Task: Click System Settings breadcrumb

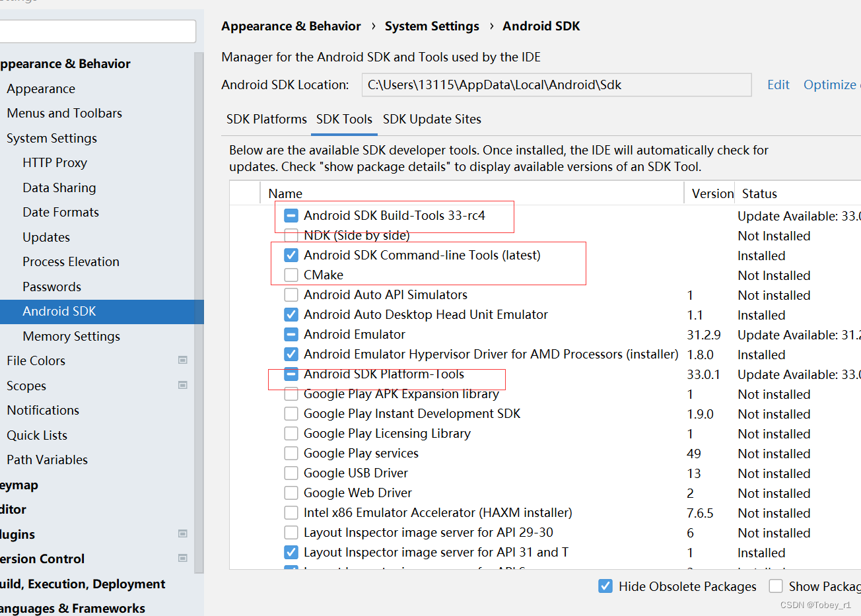Action: tap(432, 26)
